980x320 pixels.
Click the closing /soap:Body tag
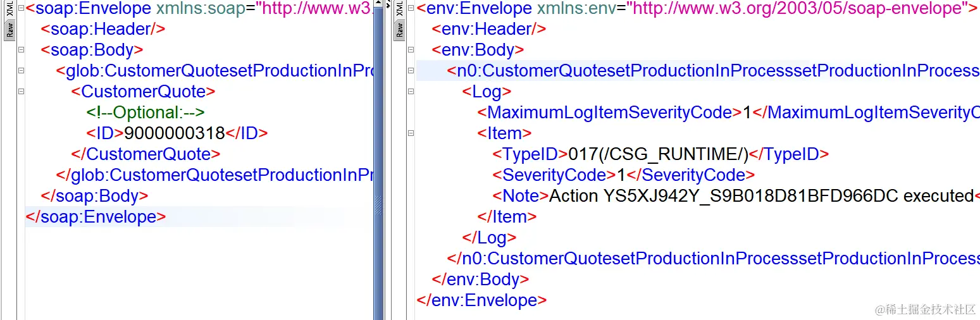point(94,196)
